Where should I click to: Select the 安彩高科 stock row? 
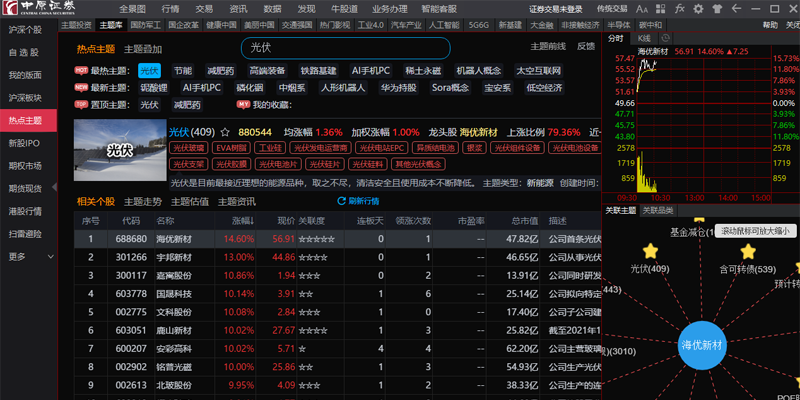[338, 349]
